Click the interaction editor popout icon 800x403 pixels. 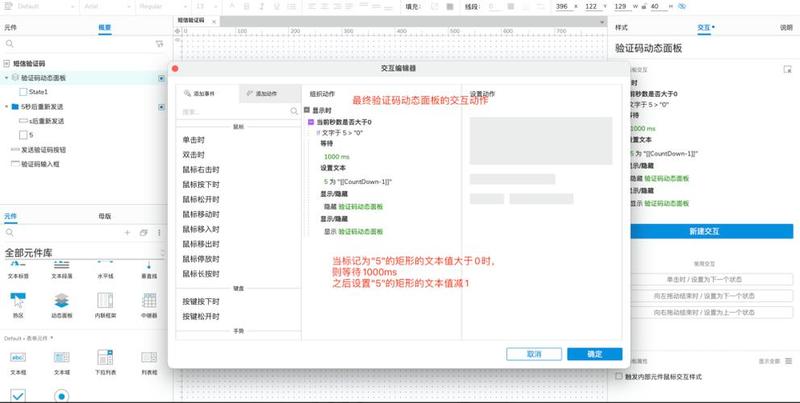coord(787,69)
